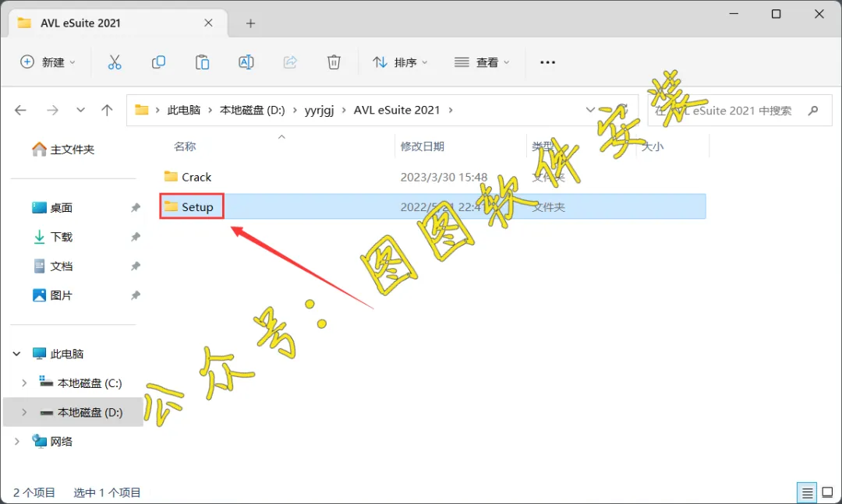Image resolution: width=842 pixels, height=504 pixels.
Task: Click the pin icon beside 文档
Action: point(136,266)
